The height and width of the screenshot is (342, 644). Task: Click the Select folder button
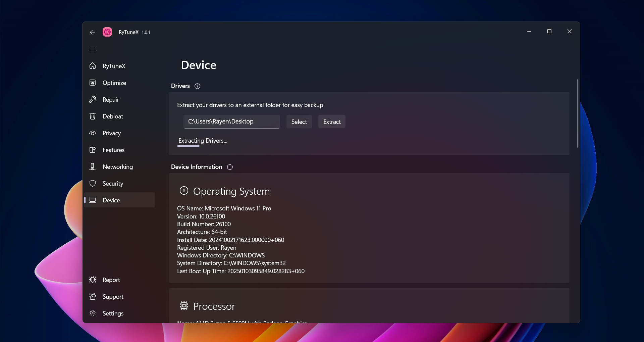click(299, 122)
